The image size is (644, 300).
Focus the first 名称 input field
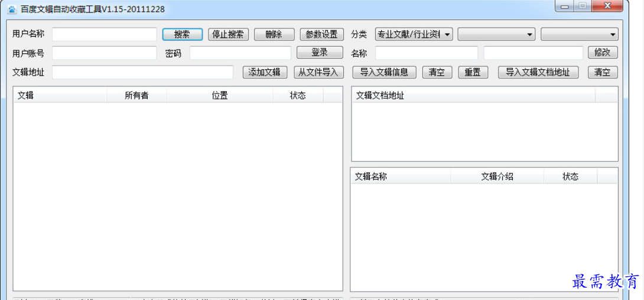click(x=427, y=53)
